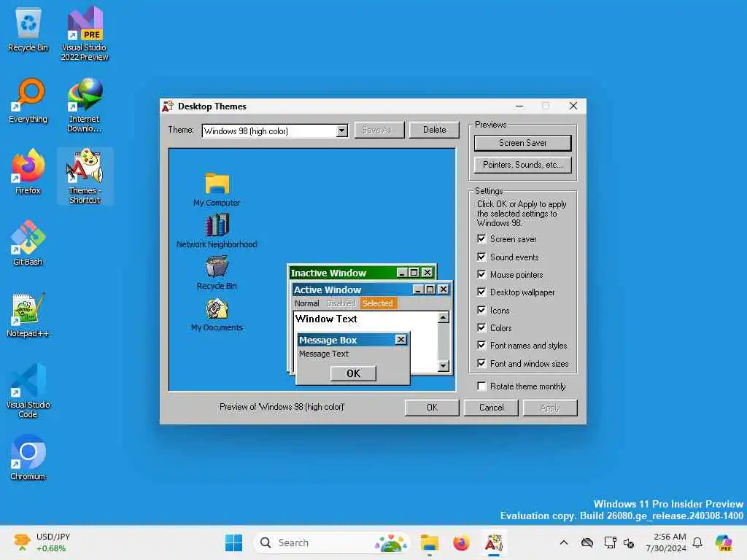Viewport: 747px width, 560px height.
Task: Click My Documents icon in theme preview
Action: pyautogui.click(x=217, y=314)
